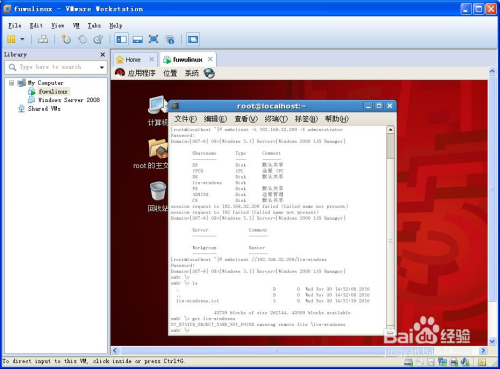Toggle the console view button
The image size is (500, 369).
click(193, 39)
